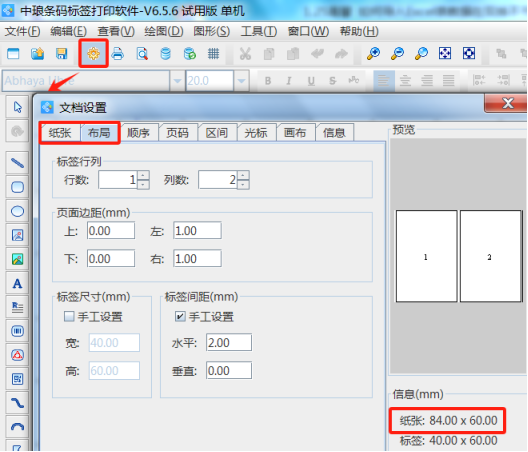This screenshot has height=452, width=528.
Task: Click the horizontal spacing input field
Action: tap(229, 343)
